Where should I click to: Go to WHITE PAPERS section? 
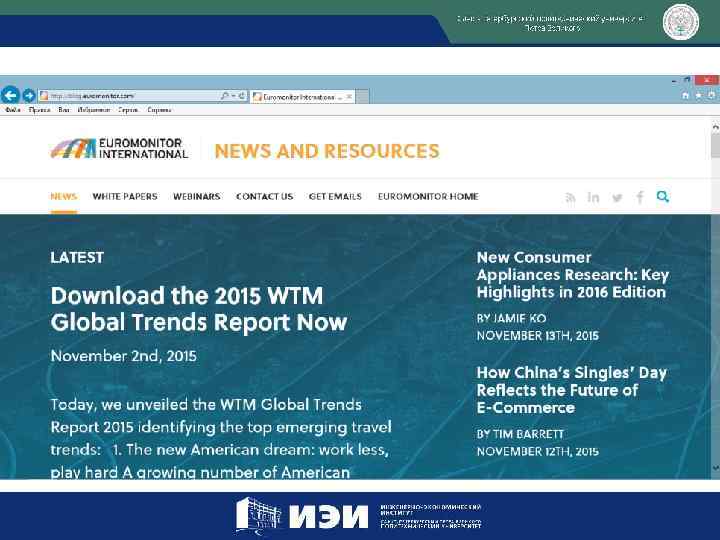click(125, 197)
